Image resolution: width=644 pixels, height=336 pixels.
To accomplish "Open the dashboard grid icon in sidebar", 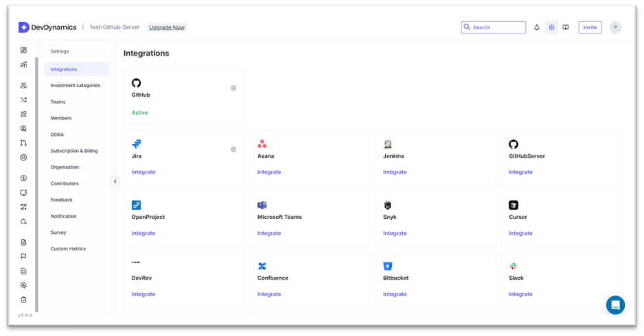I will (23, 50).
